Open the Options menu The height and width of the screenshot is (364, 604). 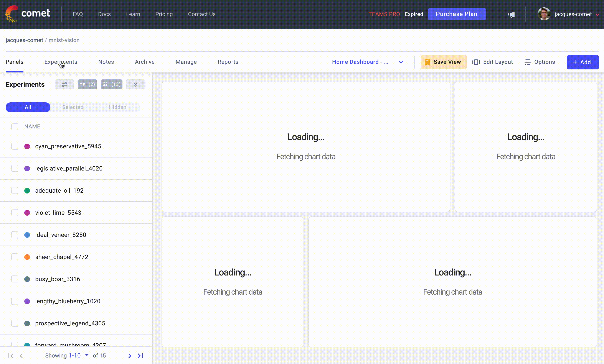(x=540, y=62)
